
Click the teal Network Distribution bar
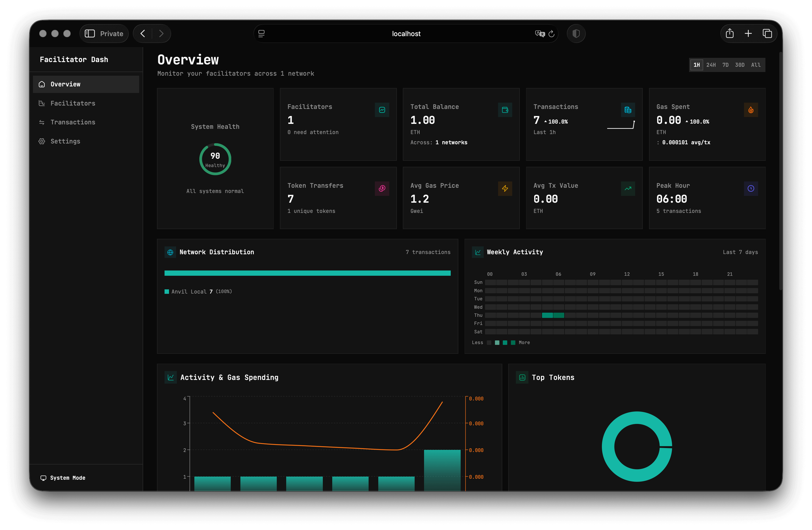tap(307, 273)
